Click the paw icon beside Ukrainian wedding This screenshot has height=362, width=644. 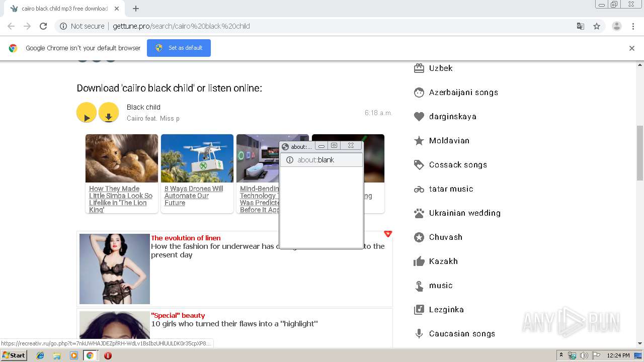(419, 213)
